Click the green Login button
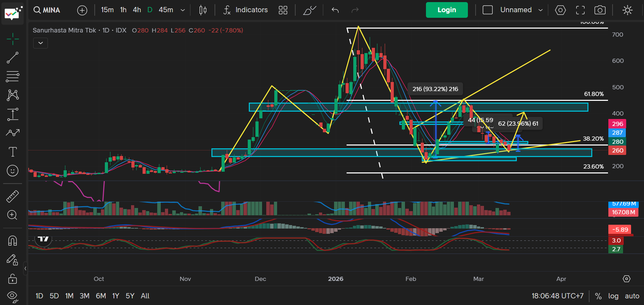 click(x=447, y=10)
